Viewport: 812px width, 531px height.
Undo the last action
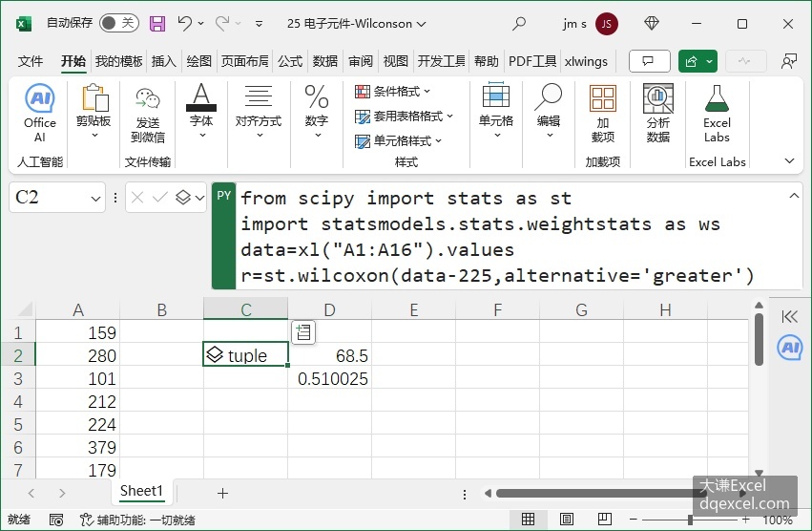click(184, 23)
